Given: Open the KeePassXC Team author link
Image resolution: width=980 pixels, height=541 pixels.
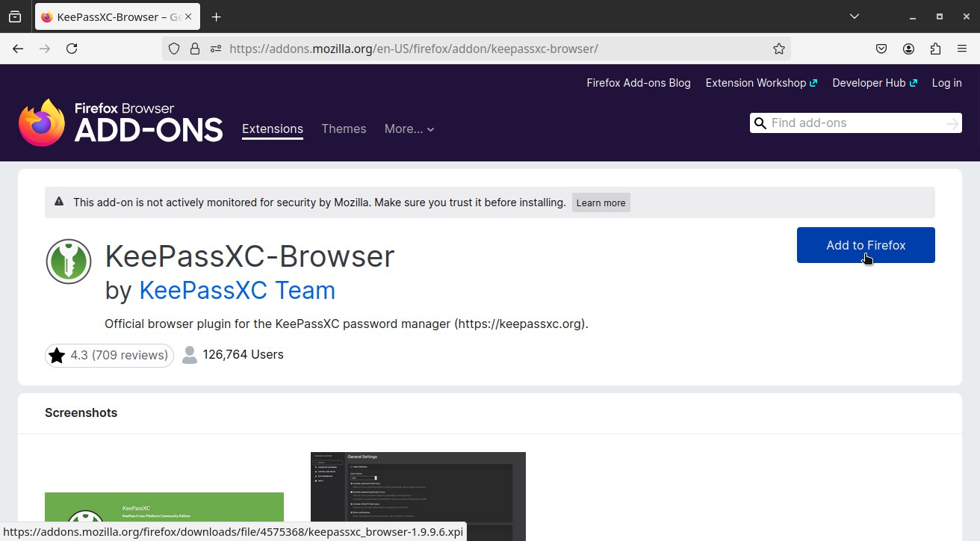Looking at the screenshot, I should coord(237,290).
